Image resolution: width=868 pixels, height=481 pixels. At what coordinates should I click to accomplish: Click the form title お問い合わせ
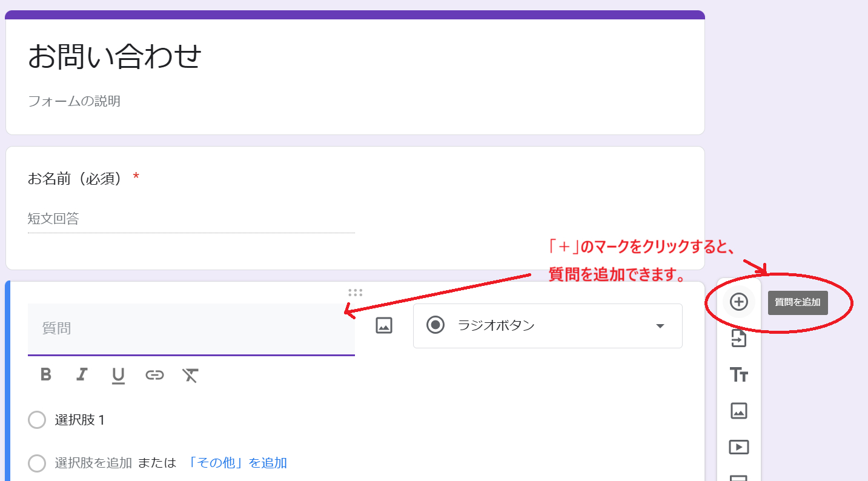pos(115,56)
